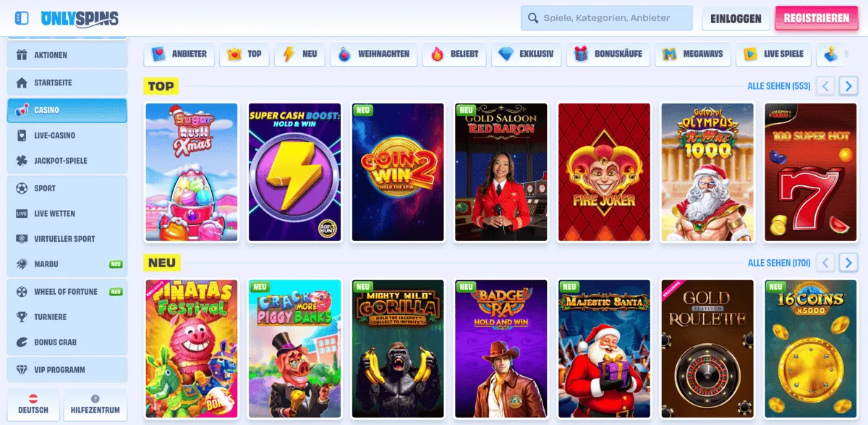
Task: Open VIP Programm diamond icon
Action: pos(22,370)
